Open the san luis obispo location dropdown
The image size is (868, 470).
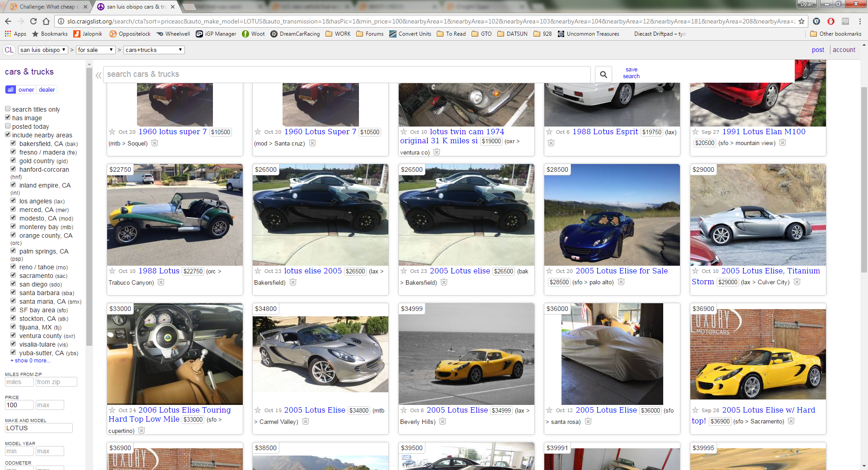43,50
